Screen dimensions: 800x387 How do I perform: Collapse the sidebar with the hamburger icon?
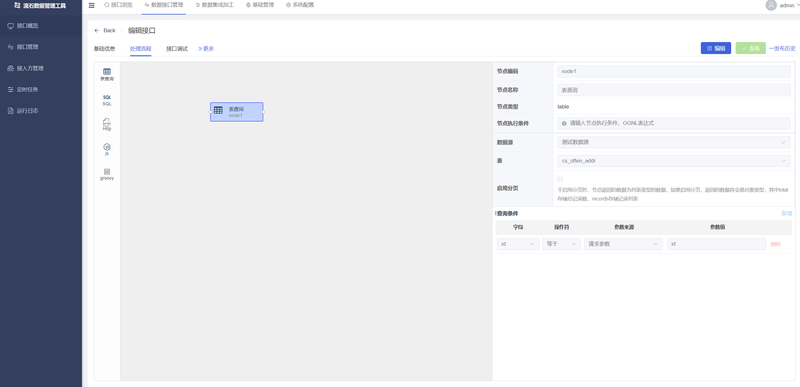91,5
